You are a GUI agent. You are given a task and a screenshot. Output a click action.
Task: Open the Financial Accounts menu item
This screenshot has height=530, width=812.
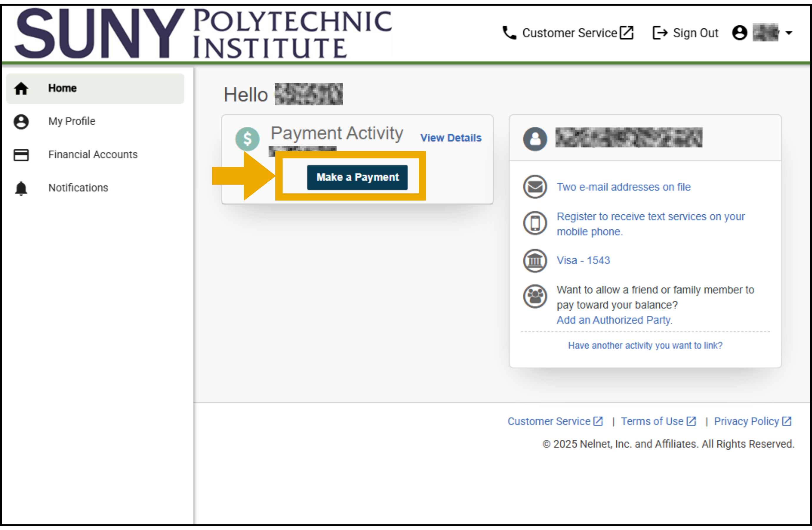(x=93, y=155)
